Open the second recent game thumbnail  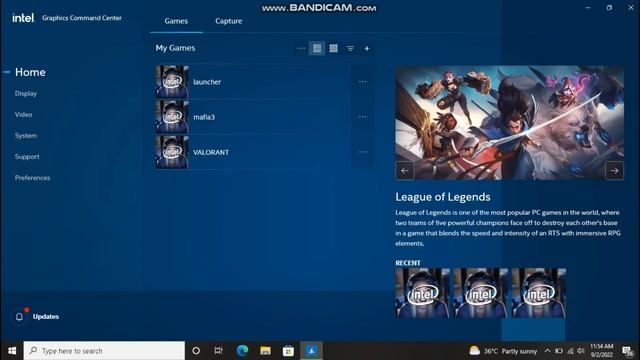[x=481, y=293]
